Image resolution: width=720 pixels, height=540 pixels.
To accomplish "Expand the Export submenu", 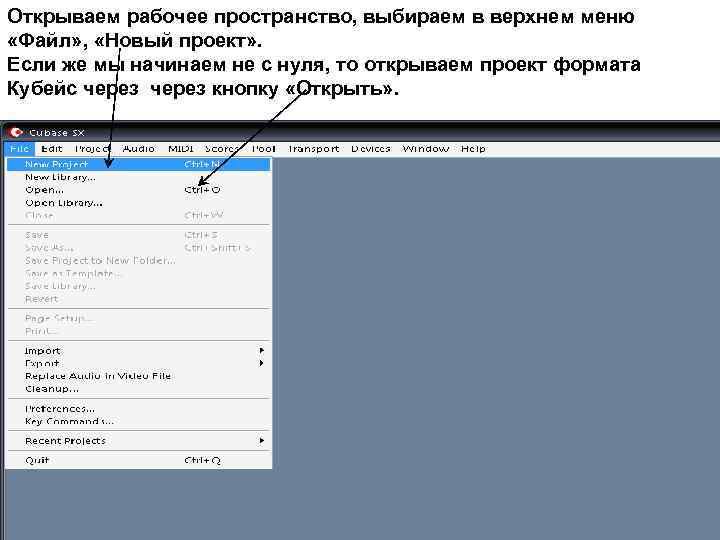I will click(139, 363).
